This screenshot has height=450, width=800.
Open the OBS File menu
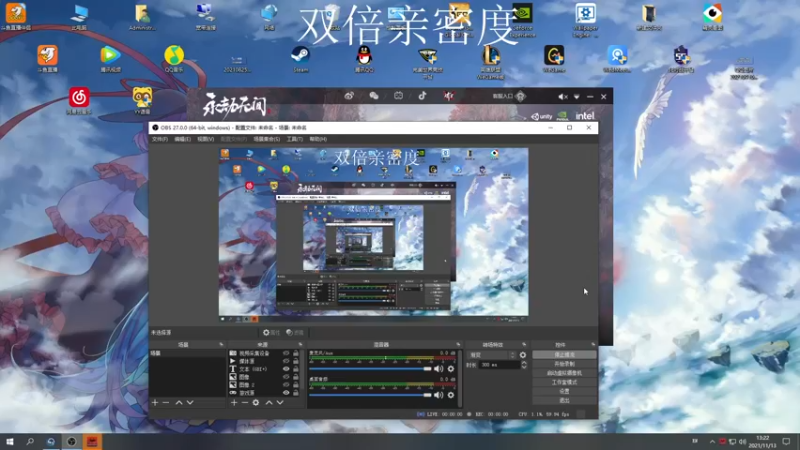pos(160,139)
